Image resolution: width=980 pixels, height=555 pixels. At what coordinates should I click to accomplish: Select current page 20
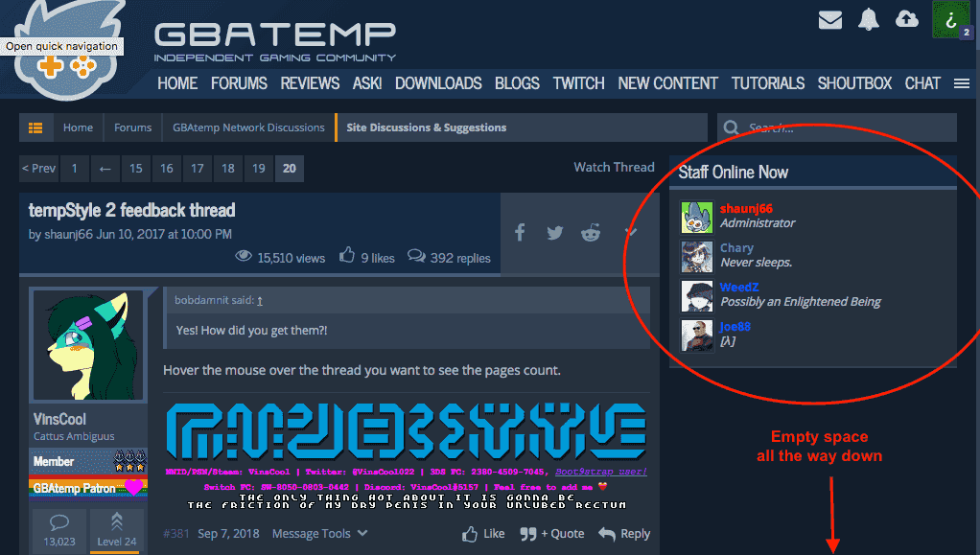point(290,169)
